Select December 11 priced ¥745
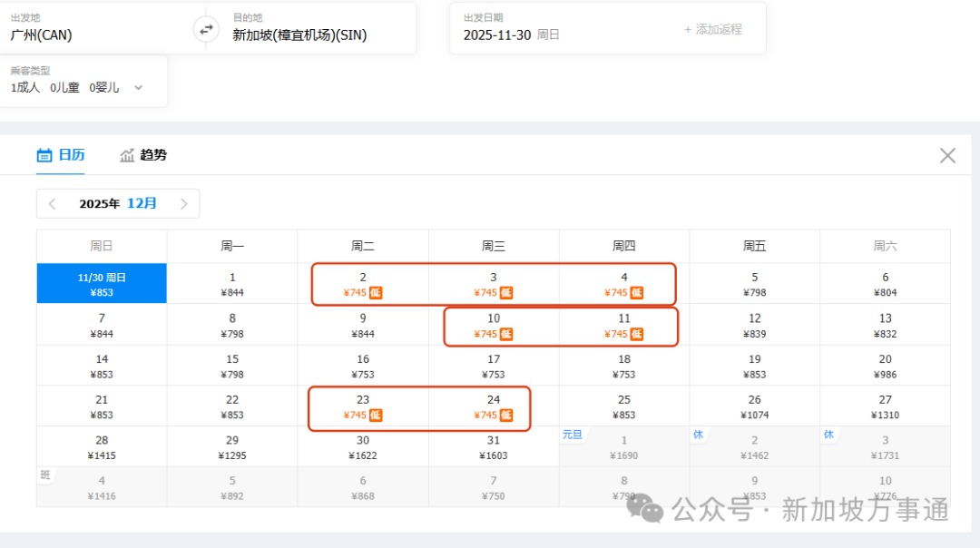This screenshot has height=548, width=980. 624,325
